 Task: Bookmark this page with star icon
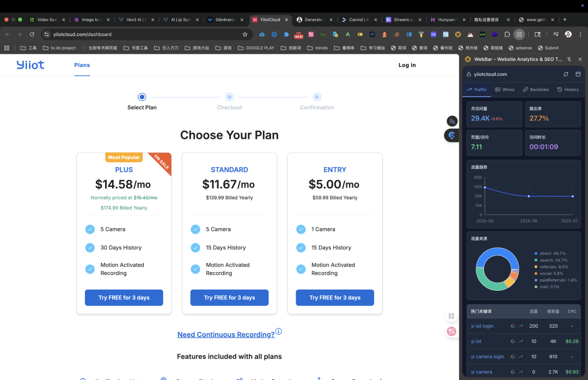[245, 34]
